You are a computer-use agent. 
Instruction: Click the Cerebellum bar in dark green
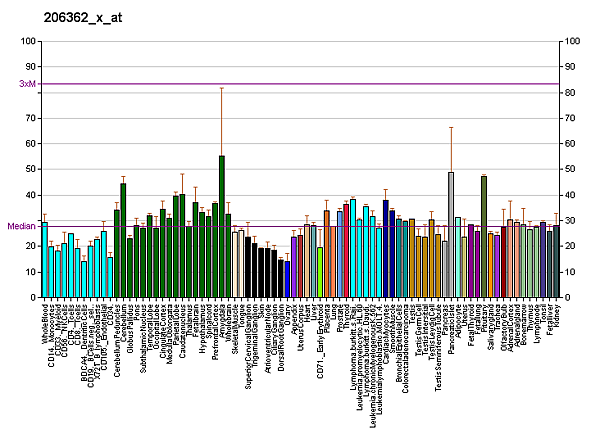point(123,240)
